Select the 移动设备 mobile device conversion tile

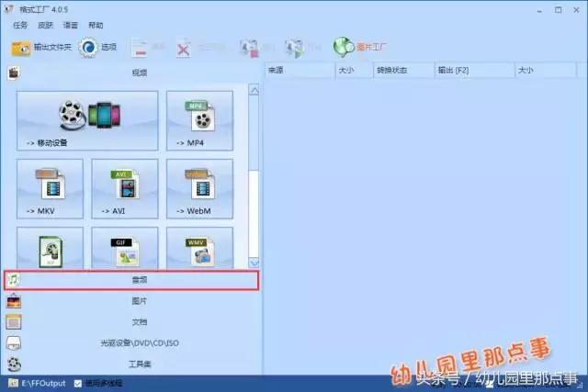87,120
